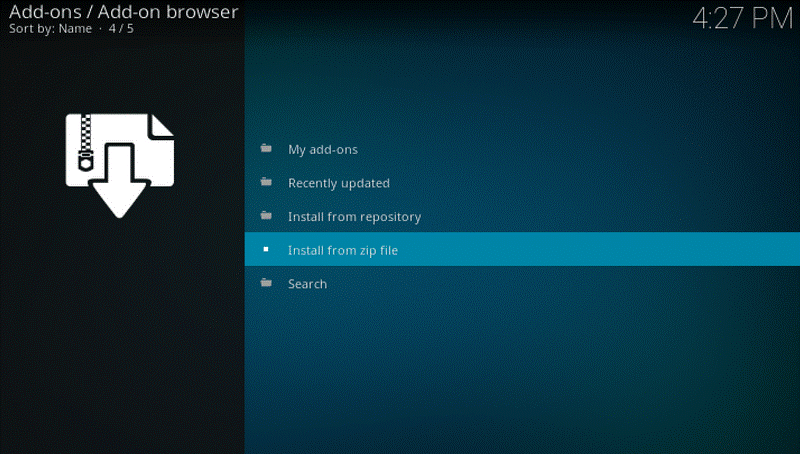The image size is (800, 454).
Task: Open the My add-ons entry
Action: click(322, 150)
